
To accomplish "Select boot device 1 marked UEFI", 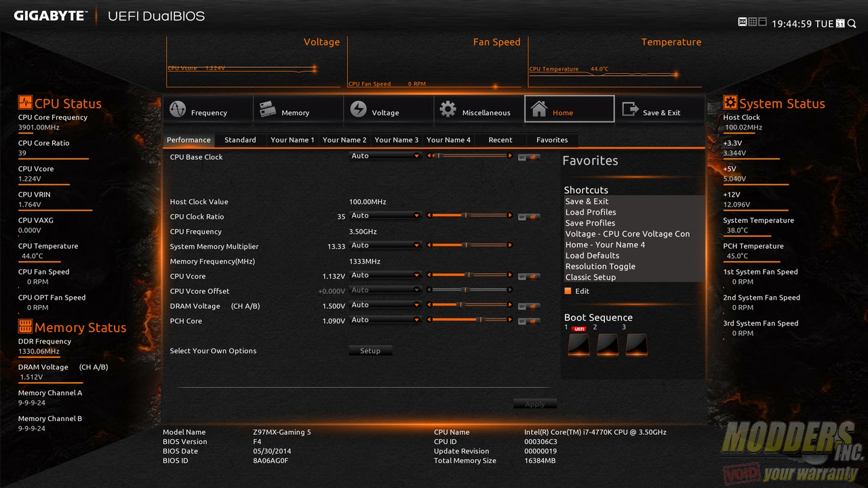I will click(578, 344).
